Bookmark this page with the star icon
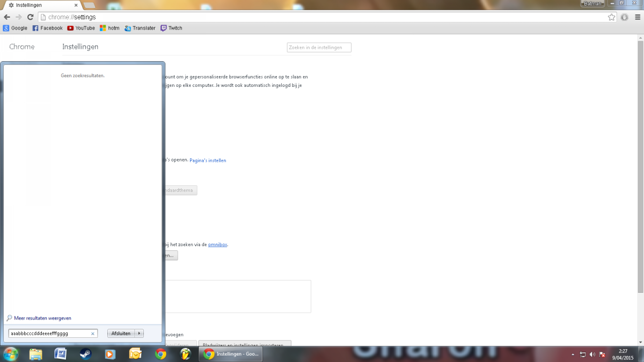 click(611, 17)
